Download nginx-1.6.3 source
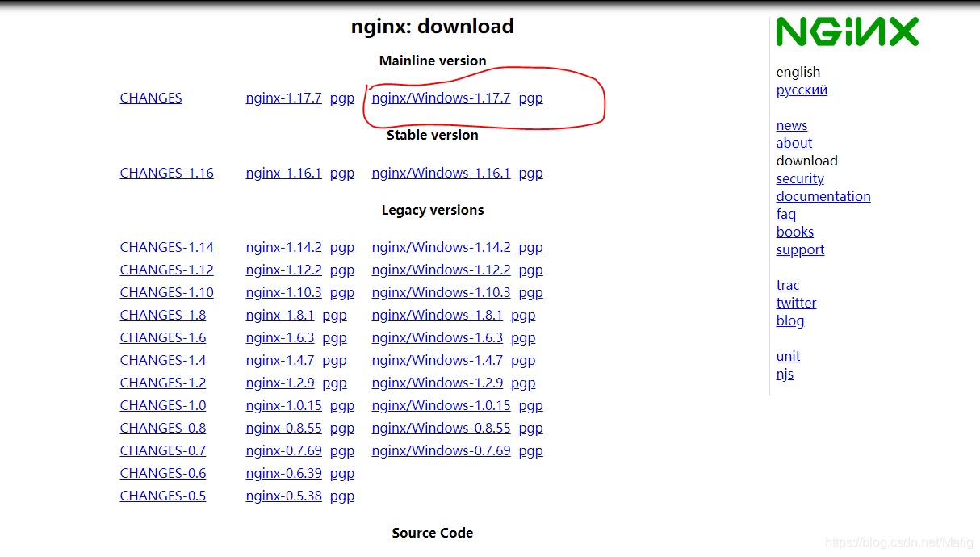 [x=280, y=337]
